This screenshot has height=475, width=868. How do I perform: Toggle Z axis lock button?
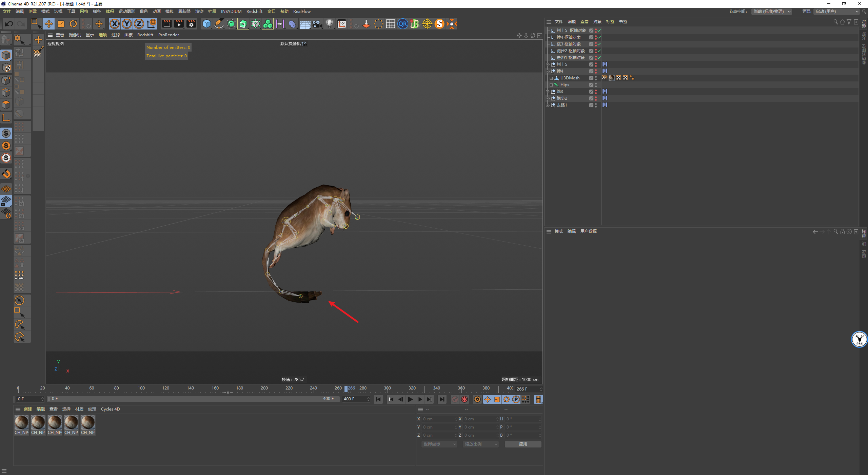point(139,24)
